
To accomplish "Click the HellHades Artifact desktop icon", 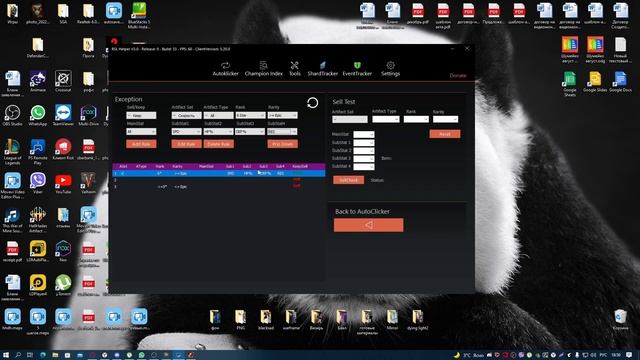I will pos(38,220).
